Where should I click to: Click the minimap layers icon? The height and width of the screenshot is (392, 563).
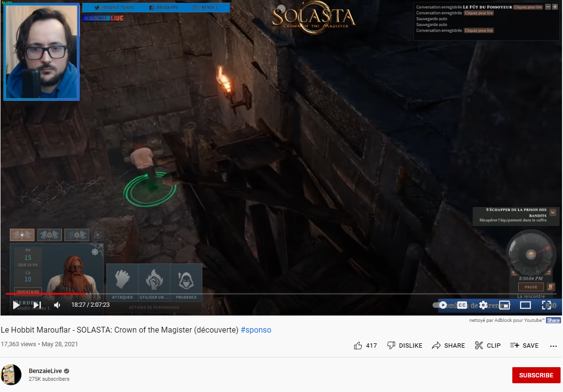click(531, 255)
